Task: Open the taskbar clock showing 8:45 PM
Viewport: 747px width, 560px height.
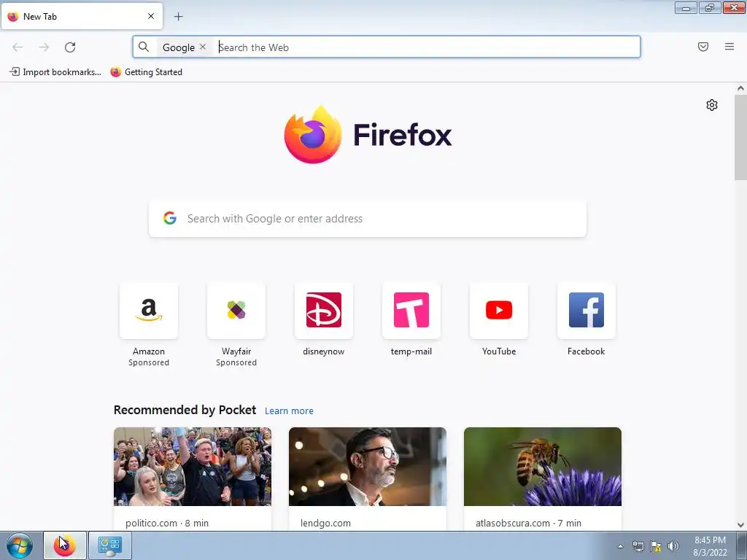Action: [710, 546]
